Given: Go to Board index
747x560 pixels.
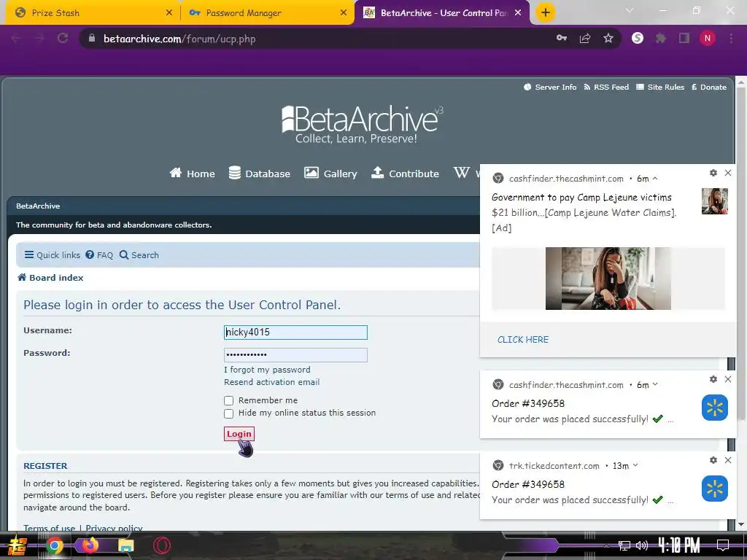Looking at the screenshot, I should [x=50, y=278].
